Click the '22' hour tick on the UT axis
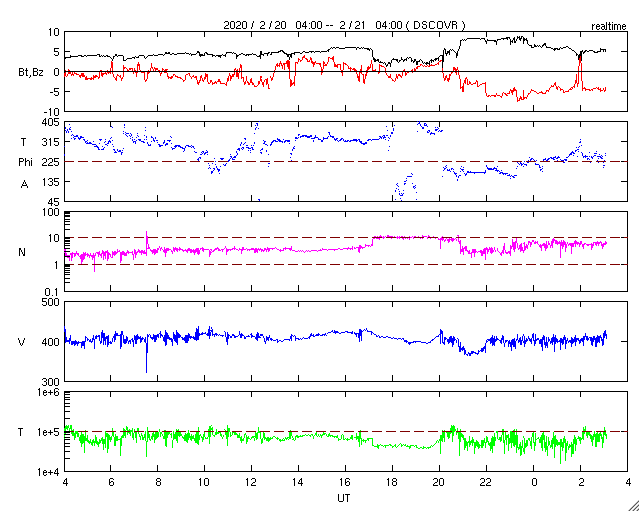Screen dimensions: 640x512 tap(487, 483)
